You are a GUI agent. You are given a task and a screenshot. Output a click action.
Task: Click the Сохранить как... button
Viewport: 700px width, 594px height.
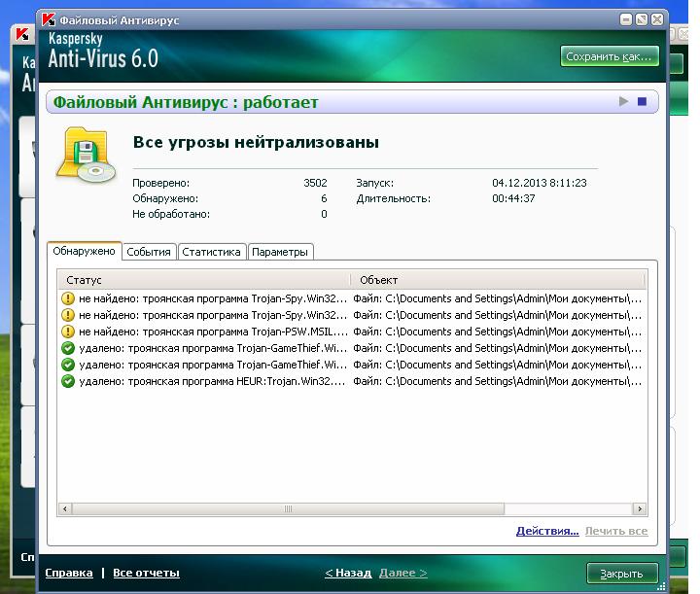point(610,56)
